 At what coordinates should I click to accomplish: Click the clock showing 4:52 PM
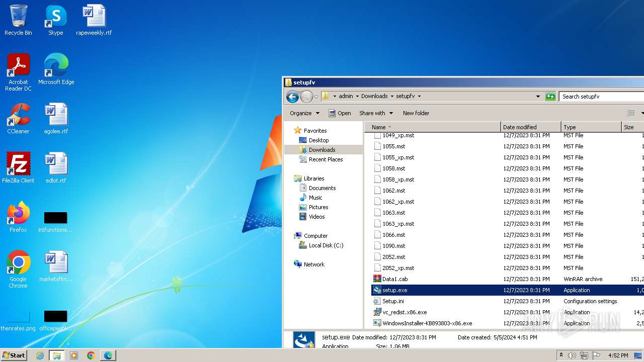click(618, 355)
